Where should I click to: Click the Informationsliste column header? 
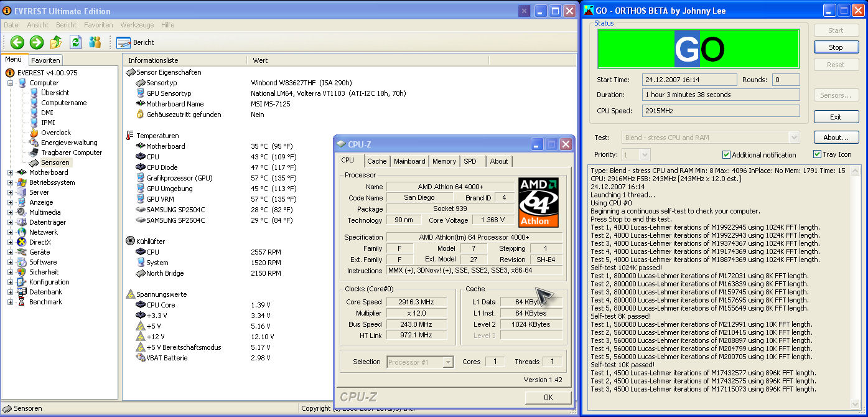pyautogui.click(x=185, y=60)
